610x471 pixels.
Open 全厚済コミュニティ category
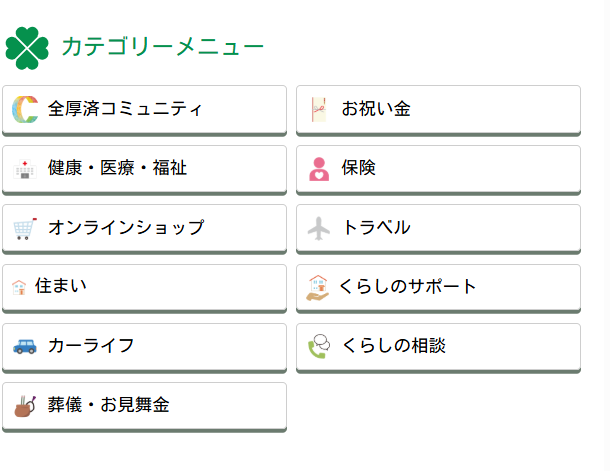[x=125, y=108]
